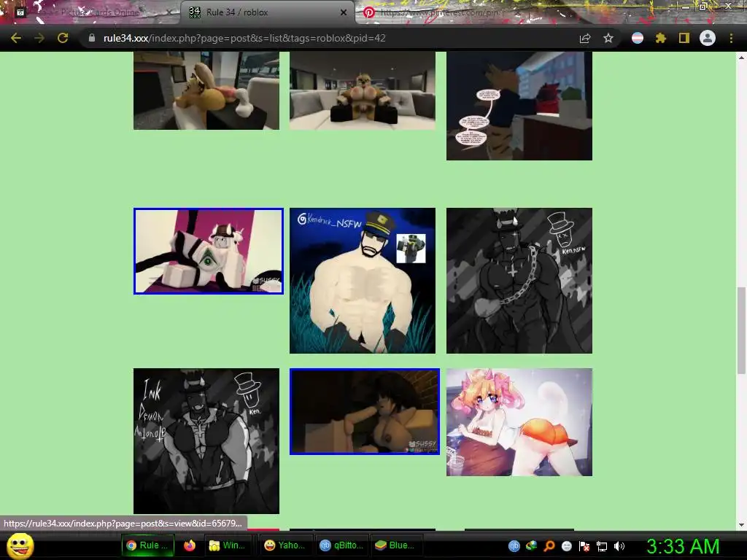Open the Chrome profile avatar menu
The width and height of the screenshot is (747, 560).
click(x=708, y=38)
